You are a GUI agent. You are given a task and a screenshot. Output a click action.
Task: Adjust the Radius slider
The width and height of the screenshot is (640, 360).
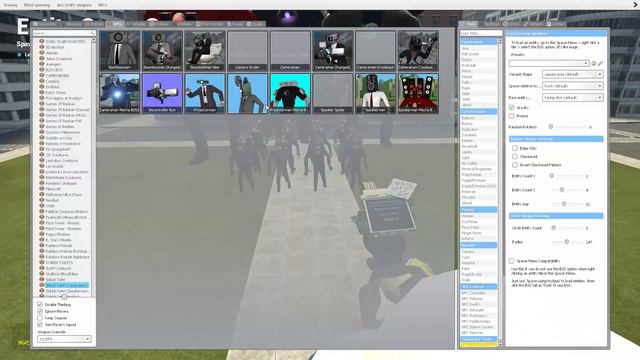pos(567,242)
